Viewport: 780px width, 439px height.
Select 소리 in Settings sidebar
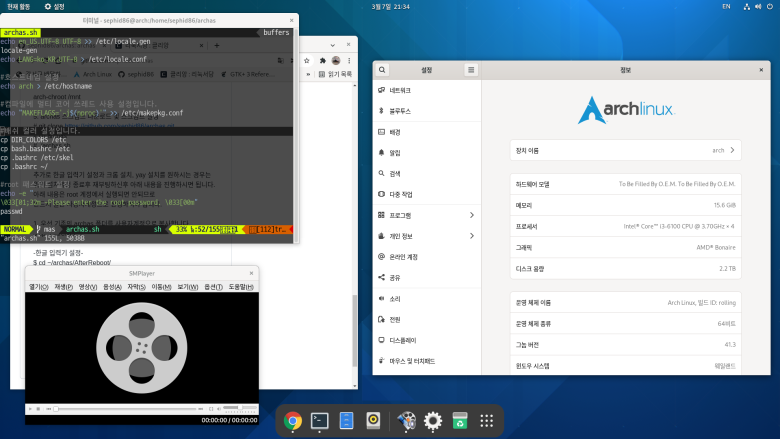(x=427, y=299)
